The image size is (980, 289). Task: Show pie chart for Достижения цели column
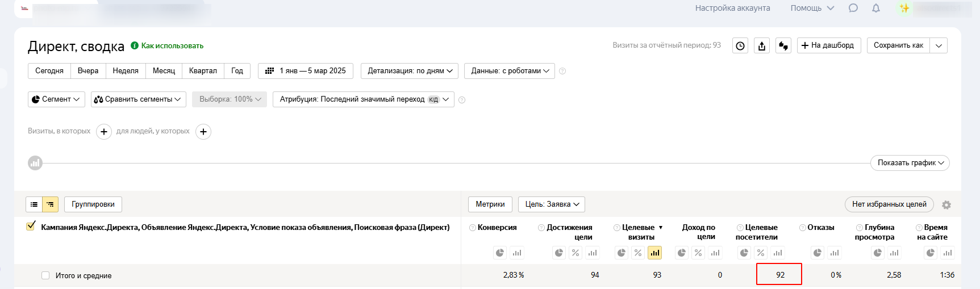559,253
